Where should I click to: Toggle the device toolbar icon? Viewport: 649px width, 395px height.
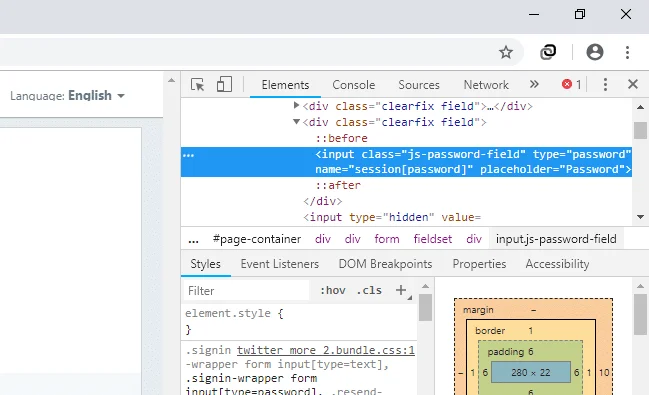[224, 84]
